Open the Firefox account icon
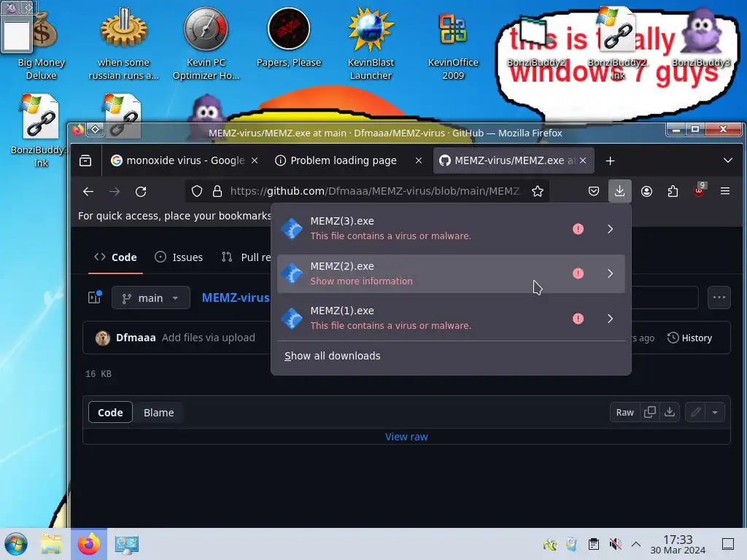Screen dimensions: 747x560 [646, 192]
